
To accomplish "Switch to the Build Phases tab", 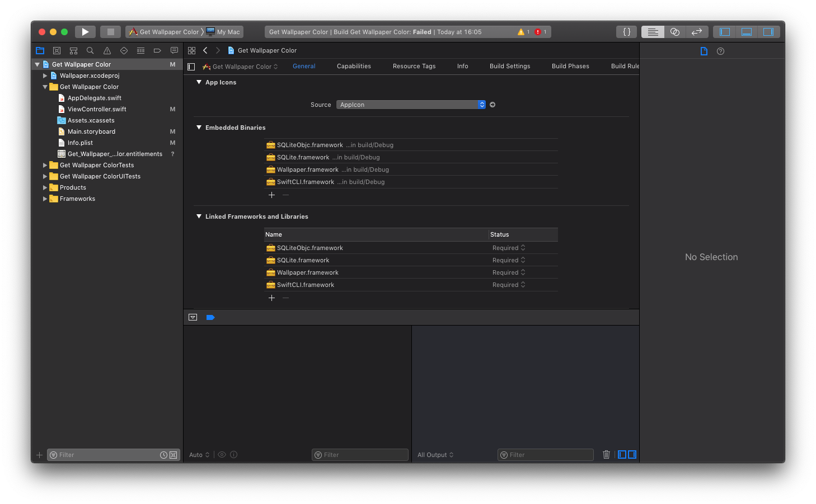I will (570, 66).
